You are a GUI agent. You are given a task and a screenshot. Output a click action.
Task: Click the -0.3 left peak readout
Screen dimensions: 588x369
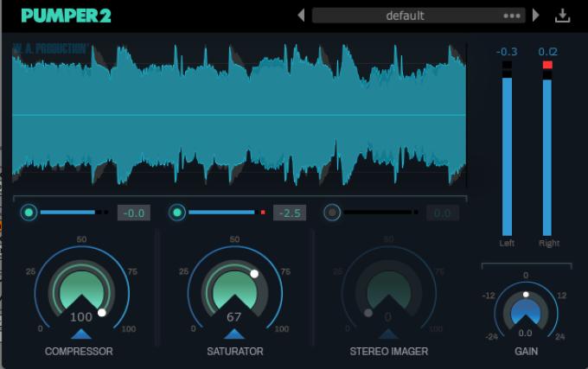tap(507, 52)
